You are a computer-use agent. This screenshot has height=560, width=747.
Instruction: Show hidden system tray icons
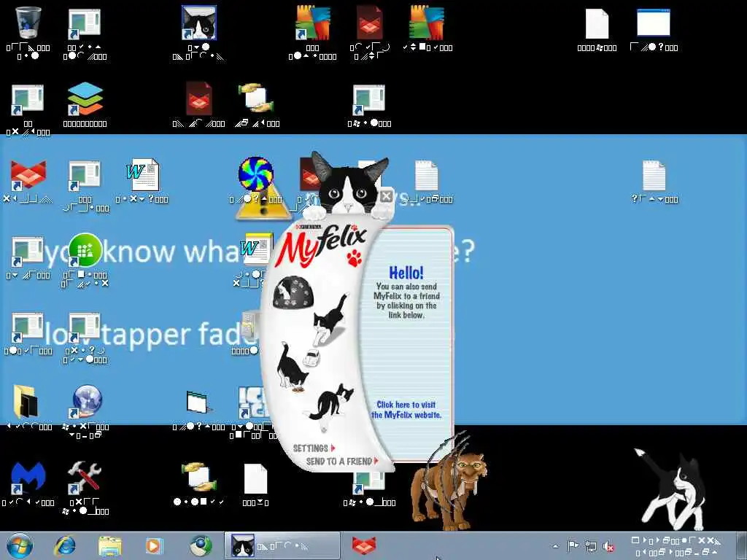(x=555, y=546)
